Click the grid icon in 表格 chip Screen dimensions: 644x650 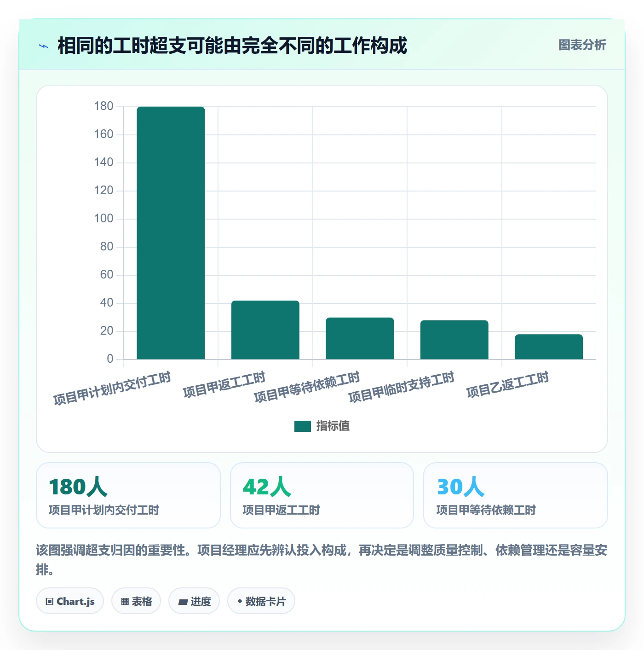(125, 602)
